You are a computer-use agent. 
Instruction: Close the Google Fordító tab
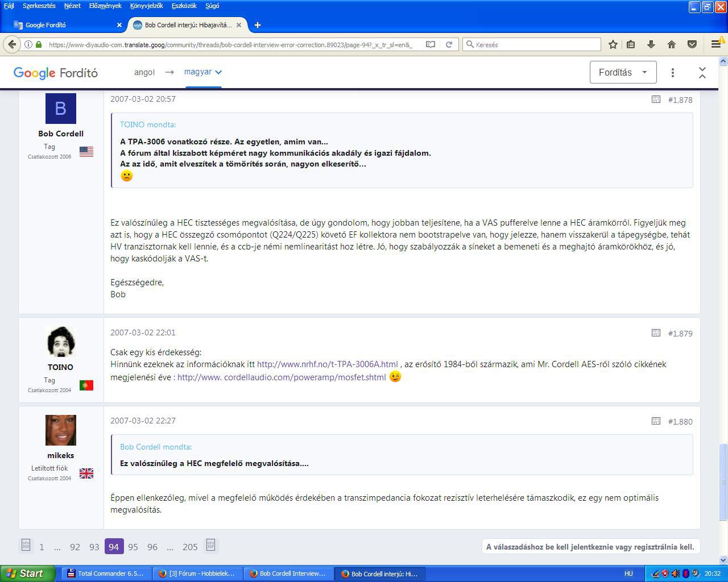point(119,25)
